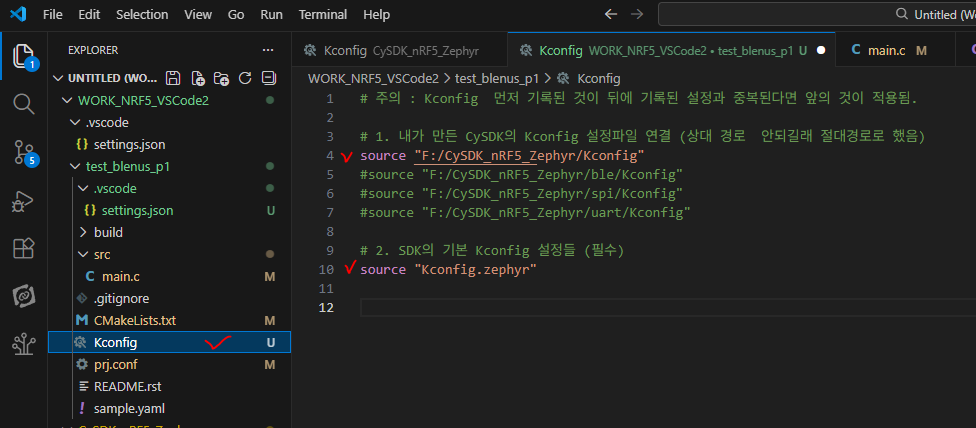Collapse the .vscode folder inside test_blenus_p1
This screenshot has width=976, height=428.
(x=83, y=188)
